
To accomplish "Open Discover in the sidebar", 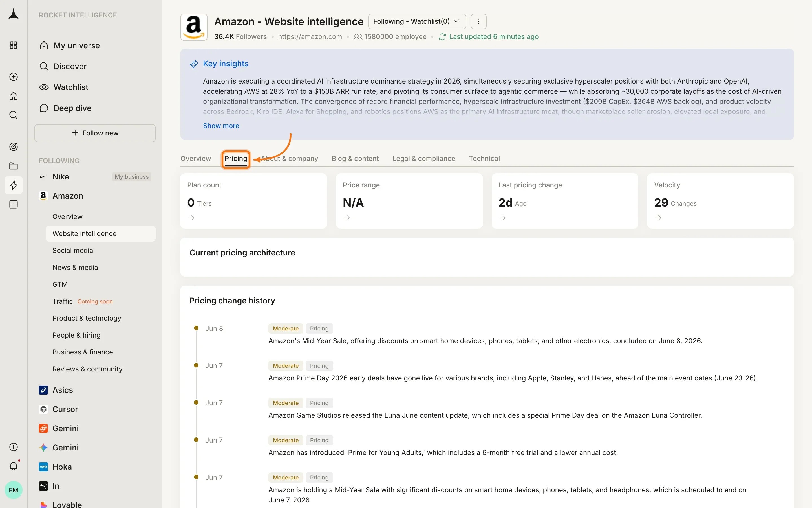I will [x=70, y=67].
